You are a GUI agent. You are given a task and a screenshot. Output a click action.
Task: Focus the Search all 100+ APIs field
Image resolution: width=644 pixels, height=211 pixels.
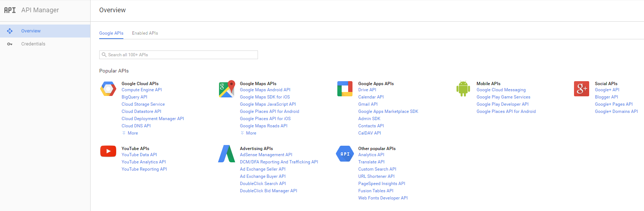[x=179, y=55]
